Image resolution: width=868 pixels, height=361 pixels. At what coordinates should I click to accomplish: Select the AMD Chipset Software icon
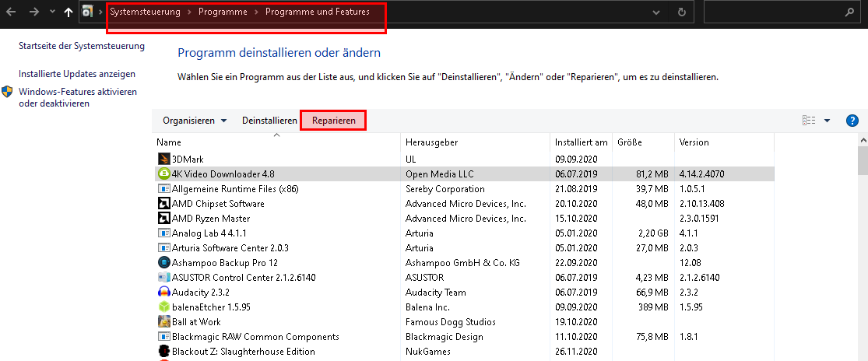coord(163,203)
